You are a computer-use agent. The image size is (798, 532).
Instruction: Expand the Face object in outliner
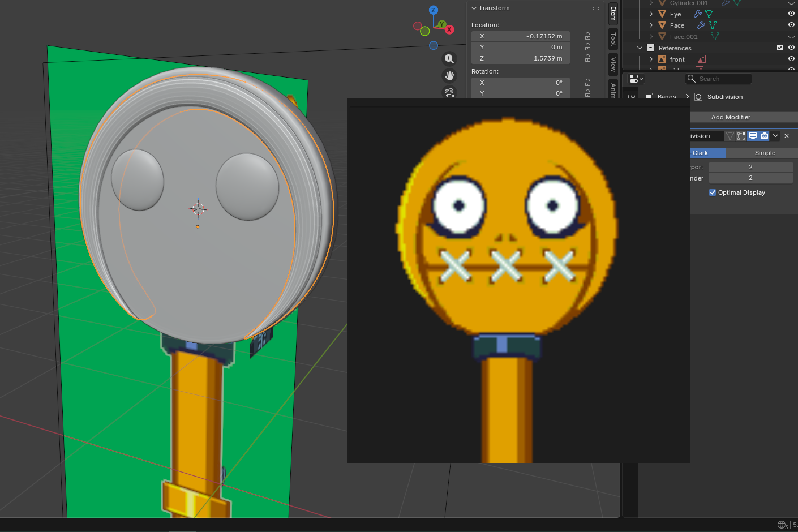point(651,25)
